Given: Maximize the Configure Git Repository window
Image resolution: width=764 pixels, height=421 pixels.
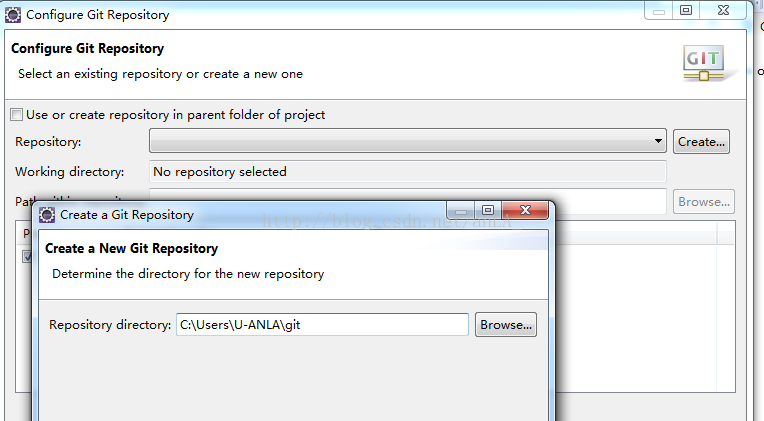Looking at the screenshot, I should point(686,10).
